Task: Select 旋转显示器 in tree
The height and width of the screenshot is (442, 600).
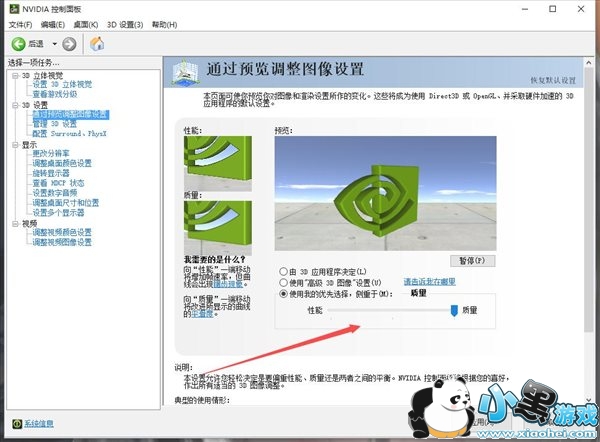Action: click(x=51, y=173)
